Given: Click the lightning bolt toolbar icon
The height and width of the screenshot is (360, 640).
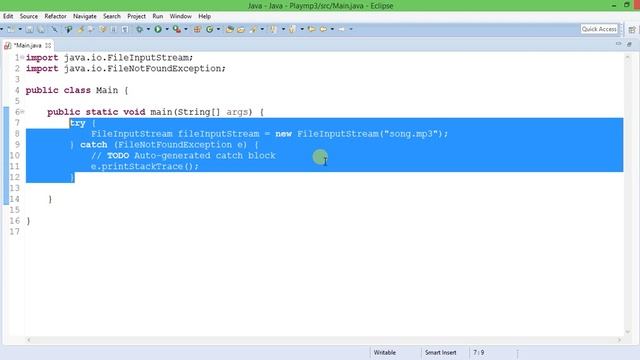Looking at the screenshot, I should click(80, 29).
